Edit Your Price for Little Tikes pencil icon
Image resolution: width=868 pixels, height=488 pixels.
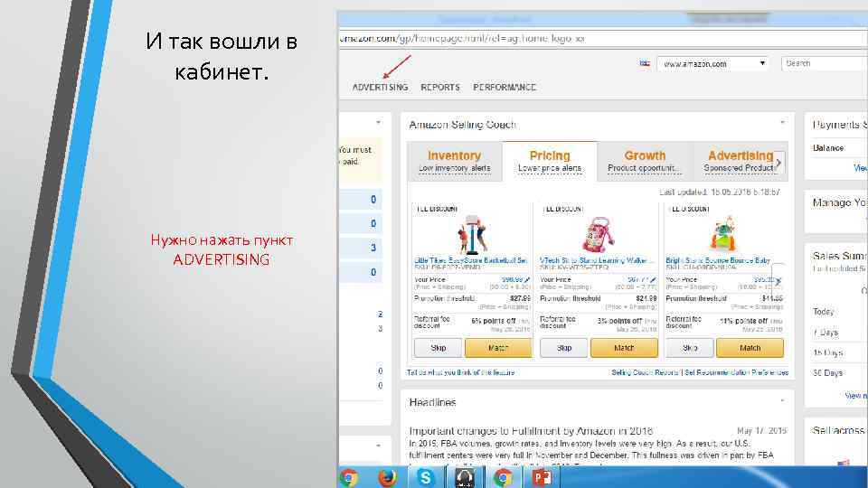(527, 280)
